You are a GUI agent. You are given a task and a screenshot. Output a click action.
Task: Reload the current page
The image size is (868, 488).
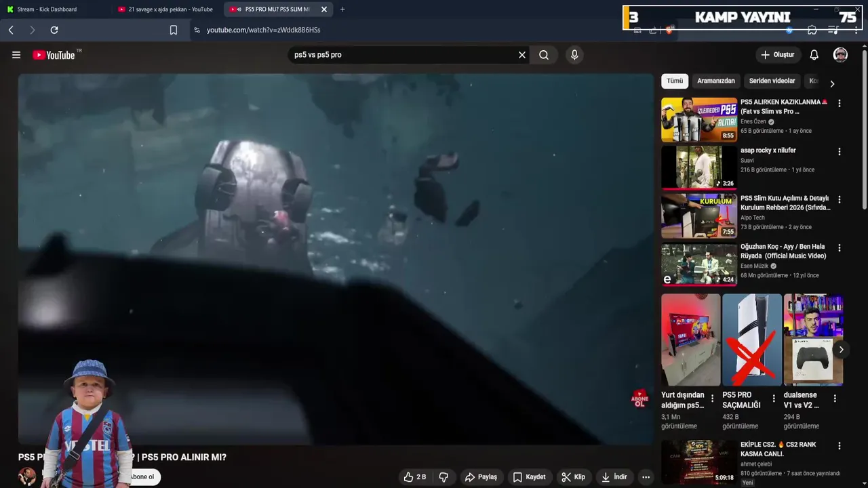(x=54, y=30)
